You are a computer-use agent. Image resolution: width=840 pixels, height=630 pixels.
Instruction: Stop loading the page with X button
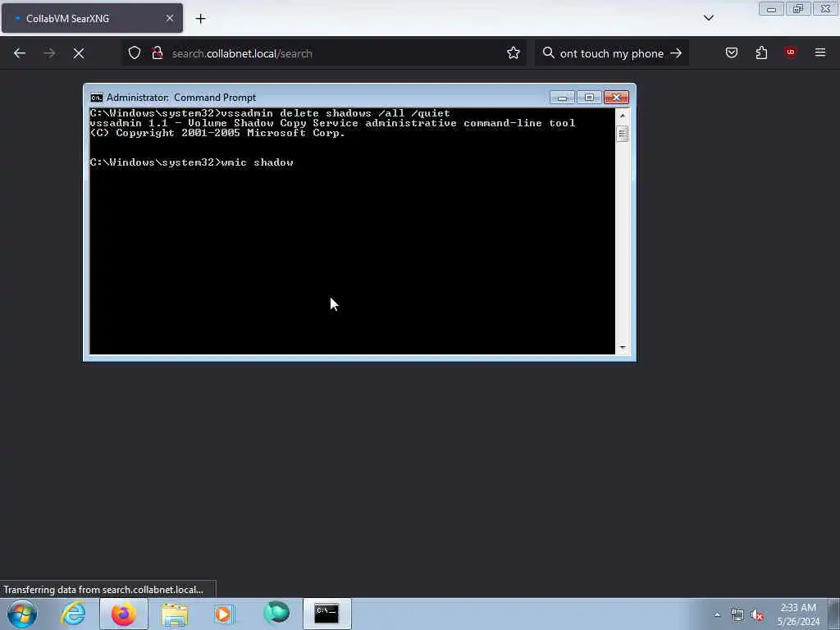[x=79, y=53]
